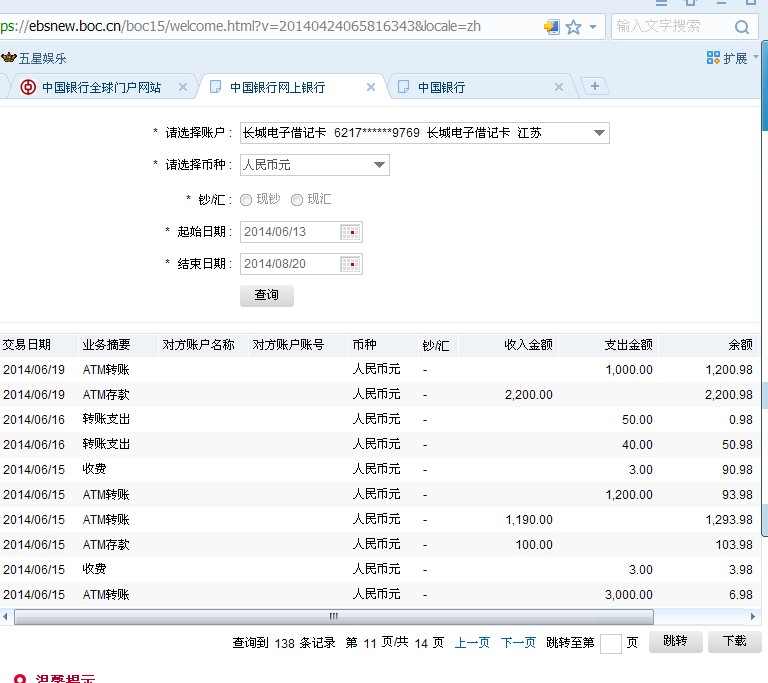The image size is (768, 683).
Task: Switch to 中国银行全球门户网站 tab
Action: click(x=100, y=88)
